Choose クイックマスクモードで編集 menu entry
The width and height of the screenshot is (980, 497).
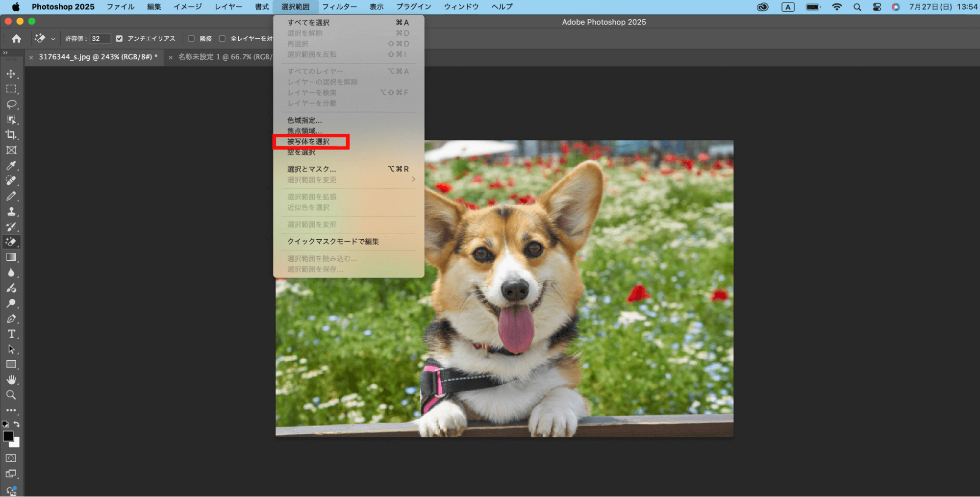348,241
